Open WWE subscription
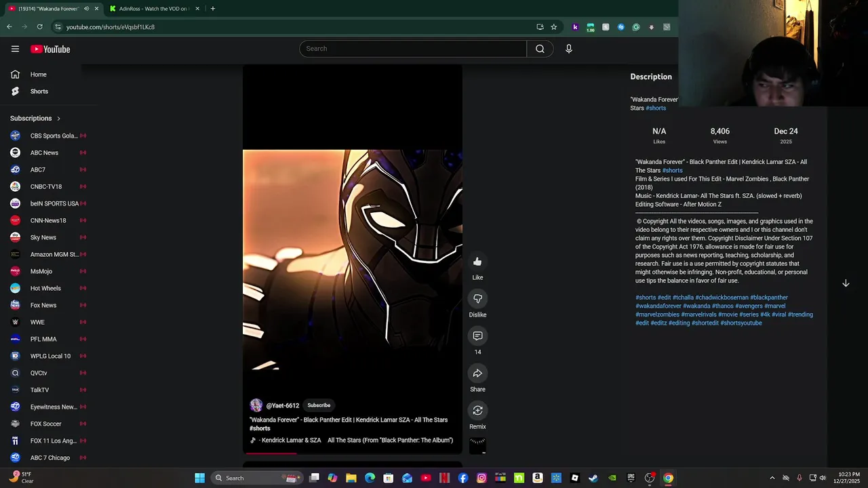The height and width of the screenshot is (488, 868). click(48, 322)
